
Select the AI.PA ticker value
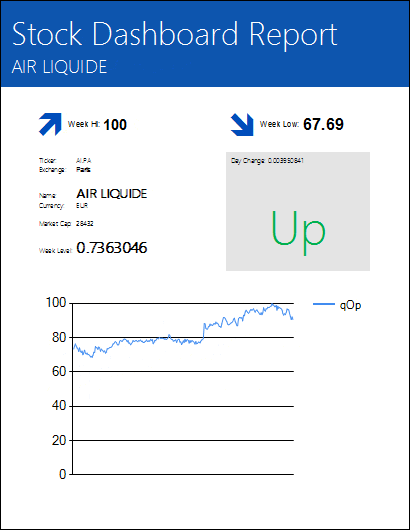(x=83, y=161)
